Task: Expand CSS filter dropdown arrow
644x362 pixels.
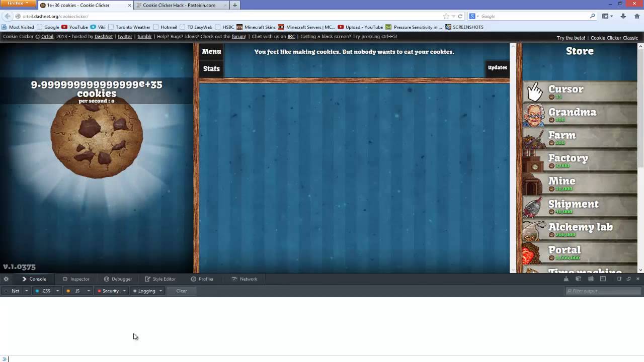Action: [57, 291]
